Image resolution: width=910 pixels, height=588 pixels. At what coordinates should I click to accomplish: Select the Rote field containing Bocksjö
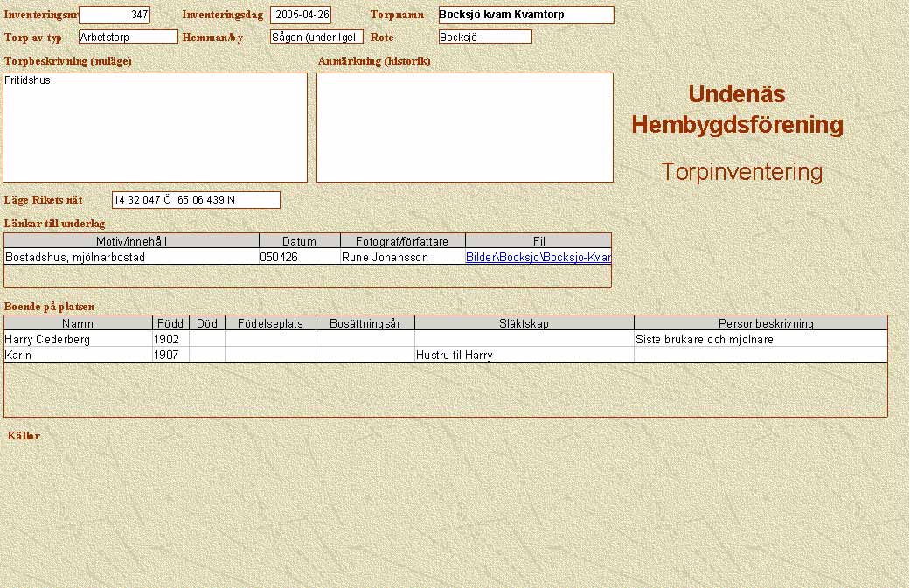click(485, 37)
